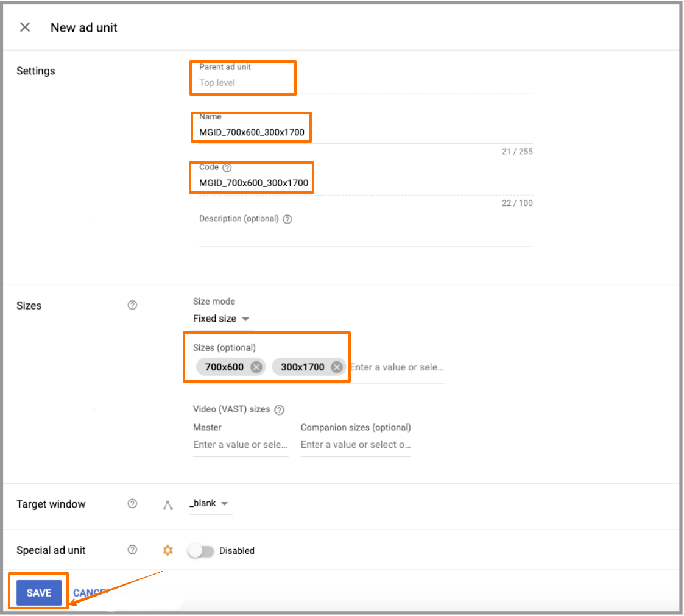Open the Sizes section help icon

132,305
